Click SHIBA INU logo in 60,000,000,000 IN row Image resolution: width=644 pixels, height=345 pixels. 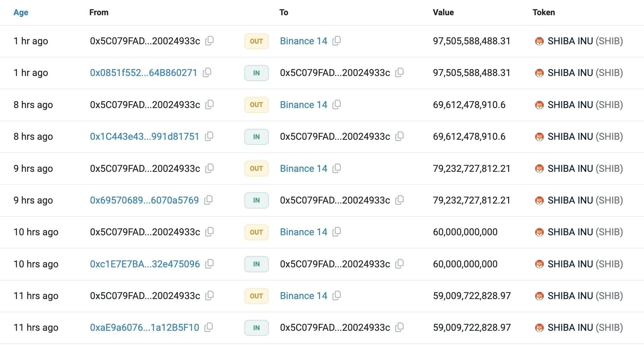539,264
